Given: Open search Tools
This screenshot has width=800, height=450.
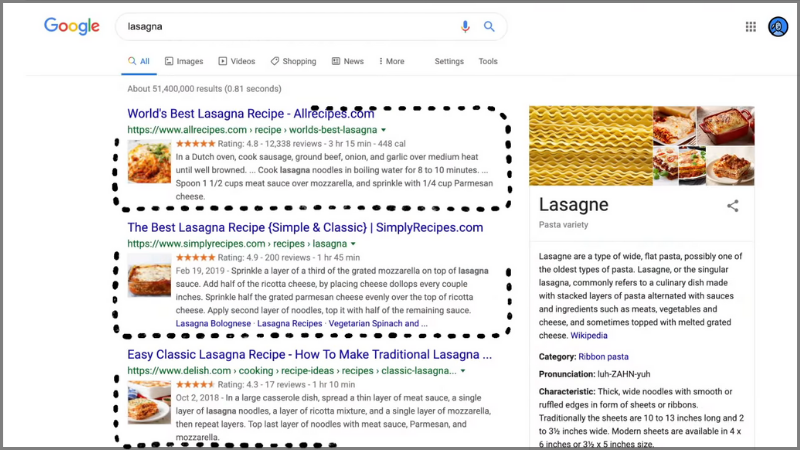Looking at the screenshot, I should click(488, 61).
